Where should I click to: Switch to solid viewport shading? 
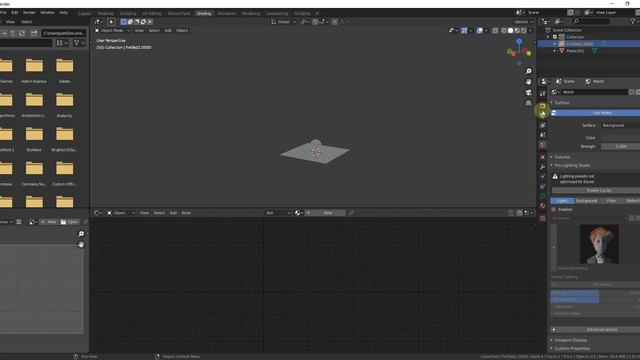click(x=510, y=31)
